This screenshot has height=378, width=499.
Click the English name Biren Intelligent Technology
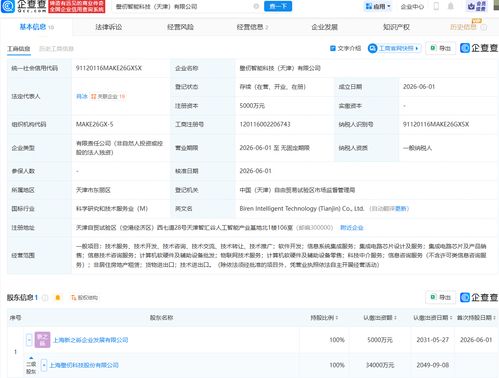302,209
